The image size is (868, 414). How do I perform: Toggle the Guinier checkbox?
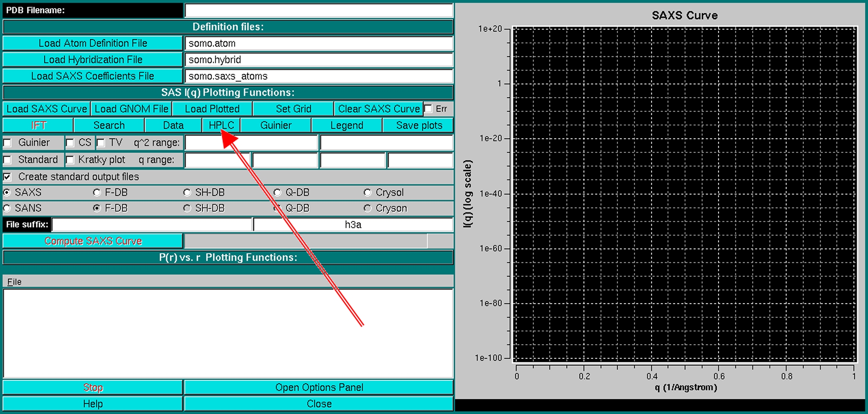[x=7, y=143]
